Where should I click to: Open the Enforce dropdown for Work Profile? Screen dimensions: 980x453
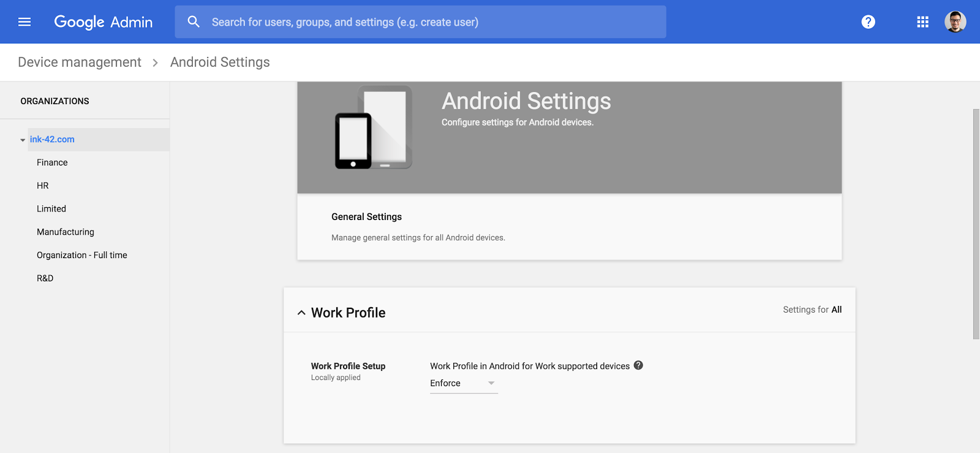tap(463, 383)
